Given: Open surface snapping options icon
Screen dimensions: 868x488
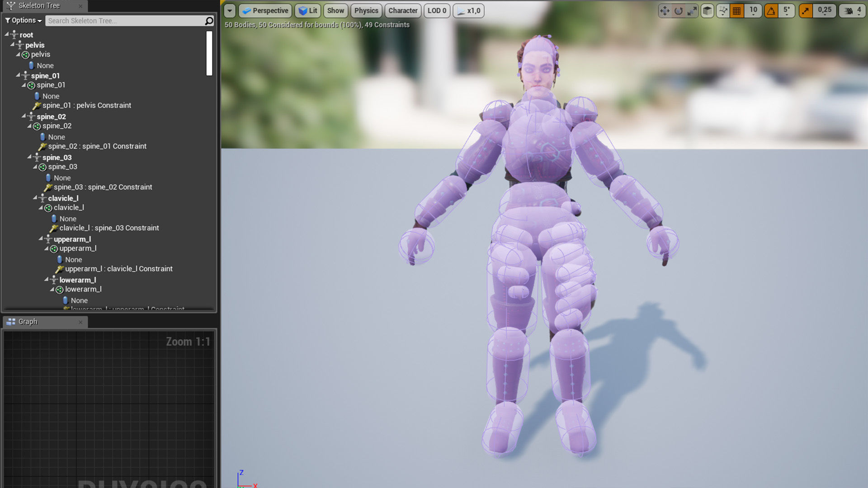Looking at the screenshot, I should coord(723,11).
